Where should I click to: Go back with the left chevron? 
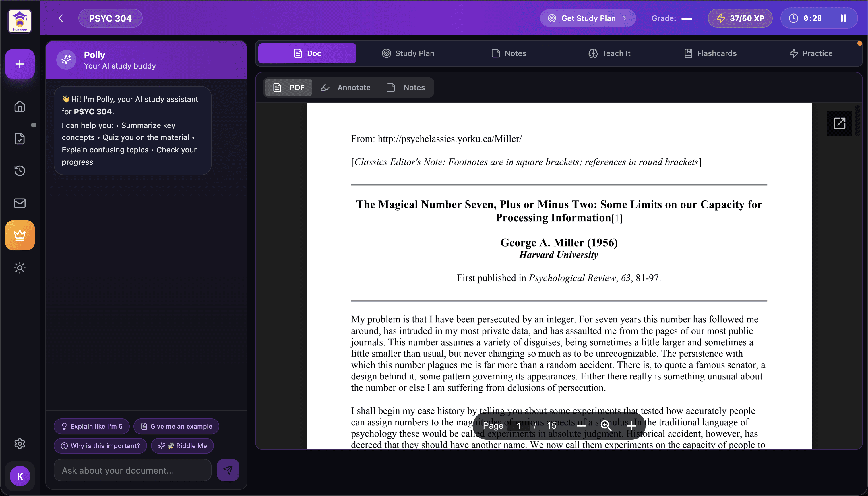coord(61,18)
